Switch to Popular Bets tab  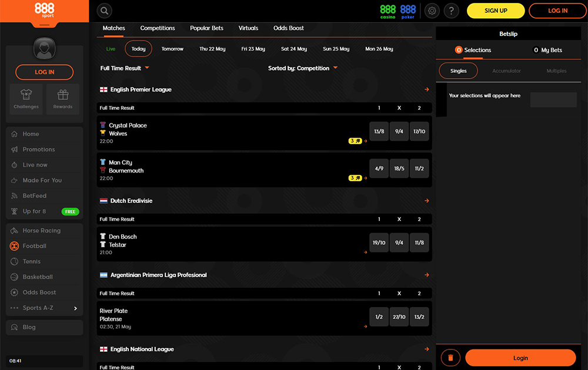[206, 28]
